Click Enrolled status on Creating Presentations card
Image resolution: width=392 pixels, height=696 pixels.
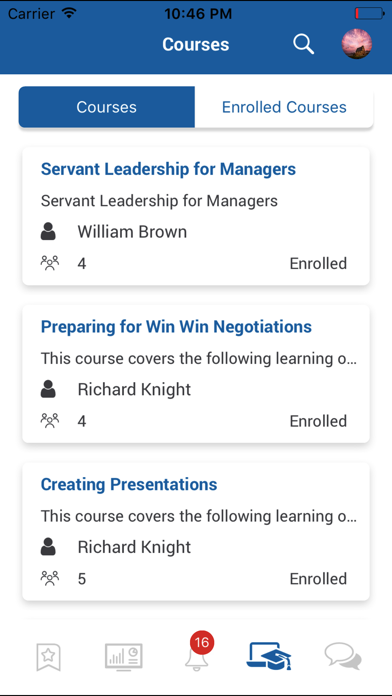point(318,578)
